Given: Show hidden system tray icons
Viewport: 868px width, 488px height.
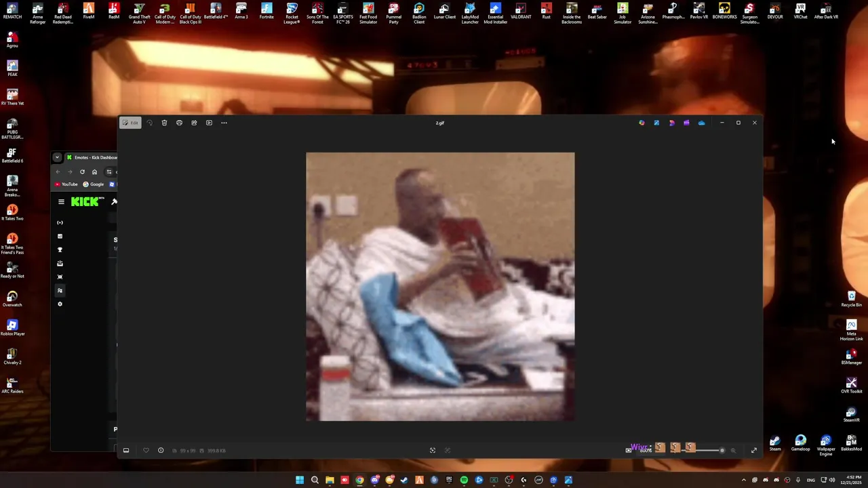Looking at the screenshot, I should tap(743, 480).
